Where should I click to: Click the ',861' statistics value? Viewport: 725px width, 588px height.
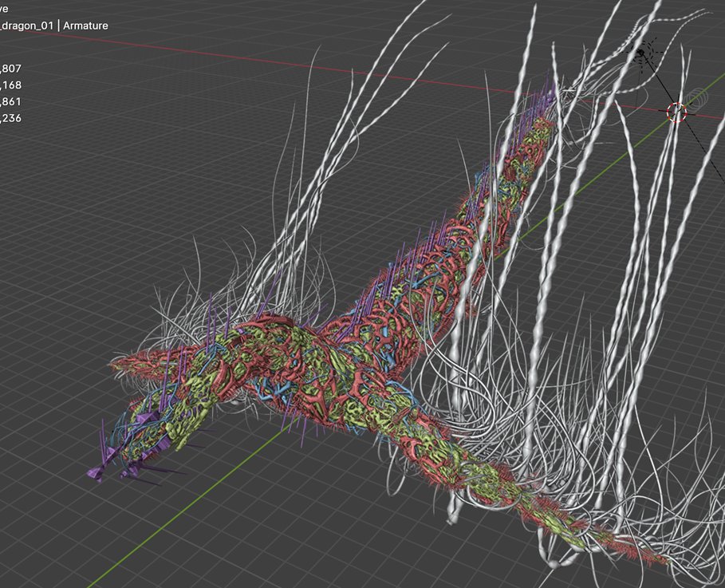click(10, 102)
